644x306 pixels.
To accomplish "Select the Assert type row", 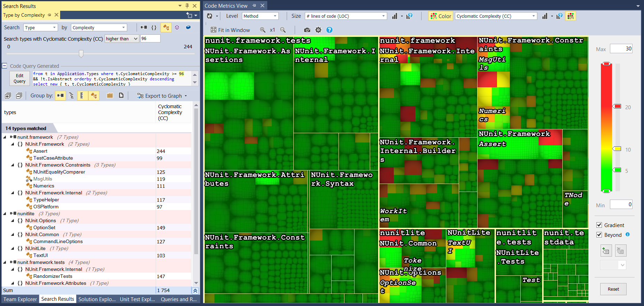I will [x=96, y=151].
